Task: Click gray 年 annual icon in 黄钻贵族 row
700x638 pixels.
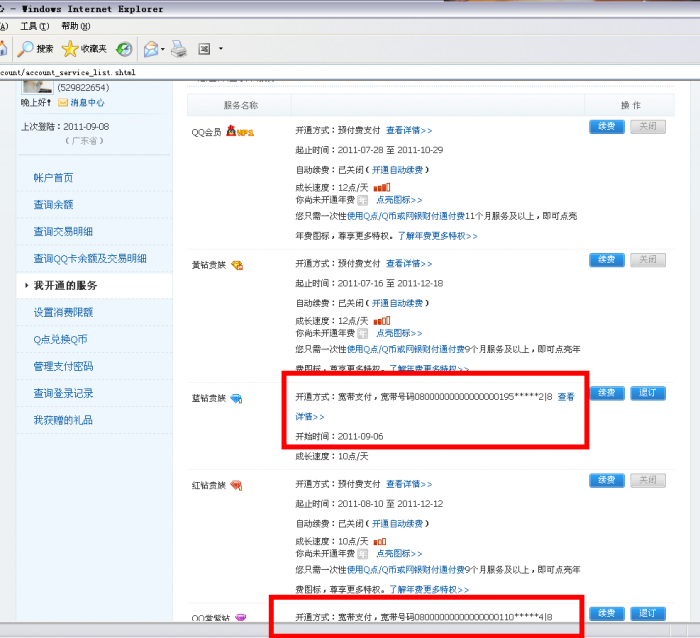Action: tap(362, 333)
